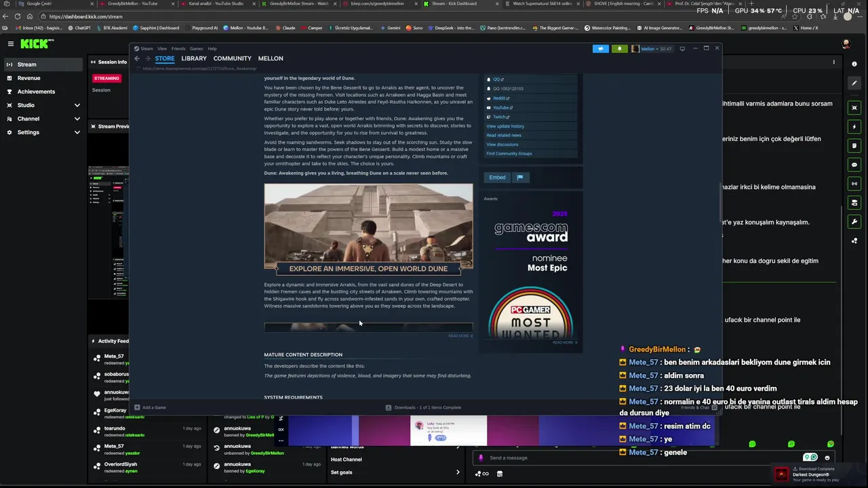Expand the Channel section in Kick sidebar
The image size is (868, 488).
tap(43, 119)
